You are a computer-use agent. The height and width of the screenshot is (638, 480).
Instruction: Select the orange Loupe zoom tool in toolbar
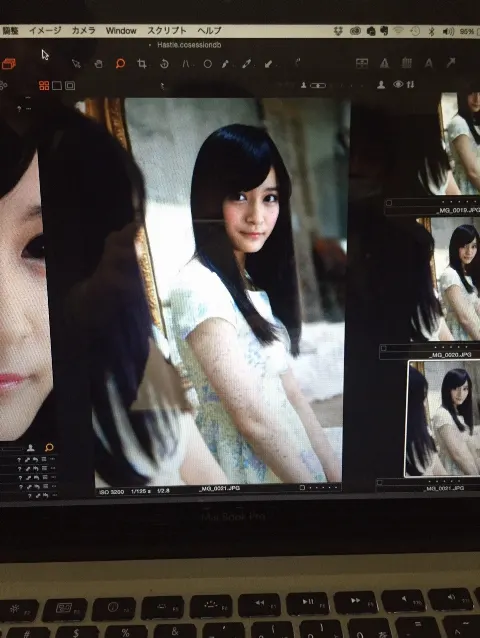coord(120,63)
